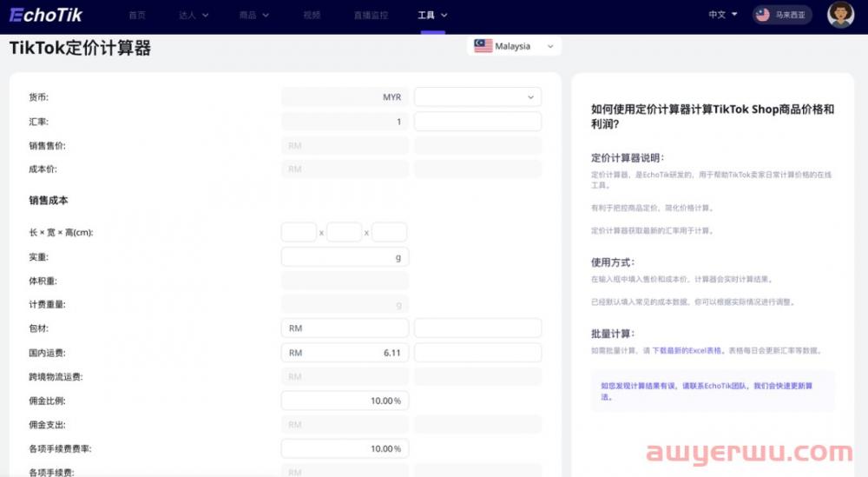Viewport: 868px width, 477px height.
Task: Click the length (长) dimension box
Action: click(x=299, y=232)
